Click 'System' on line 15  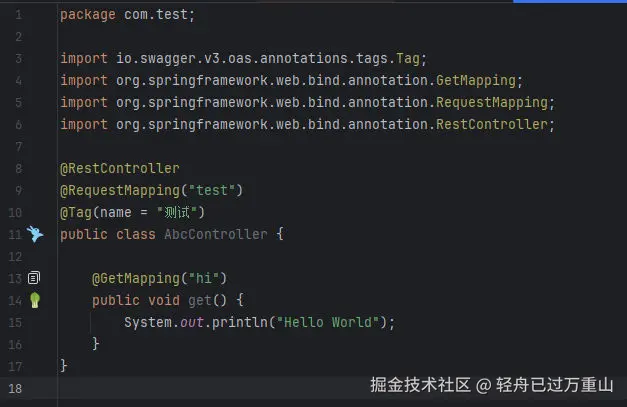[x=148, y=322]
